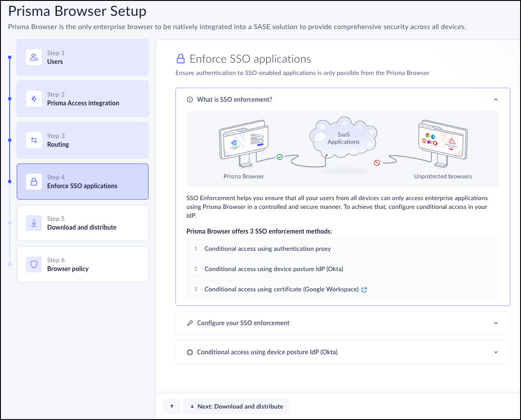
Task: Open Conditional access using certificate (Google Workspace)
Action: click(x=281, y=290)
